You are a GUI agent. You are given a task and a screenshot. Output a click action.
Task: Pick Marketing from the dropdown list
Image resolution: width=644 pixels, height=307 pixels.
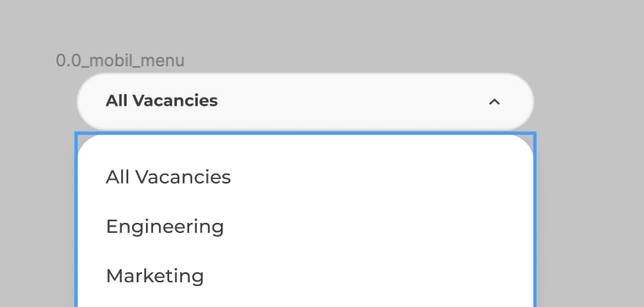[x=155, y=276]
